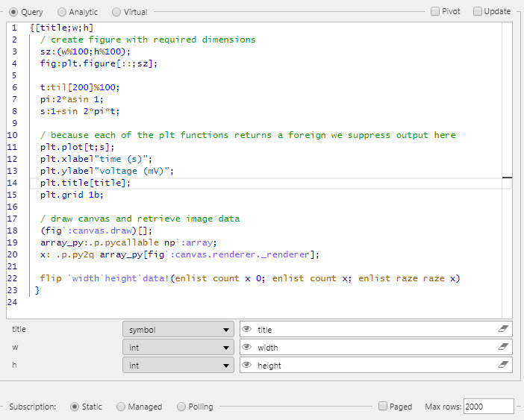524x420 pixels.
Task: Set subscription to Managed
Action: pyautogui.click(x=121, y=407)
